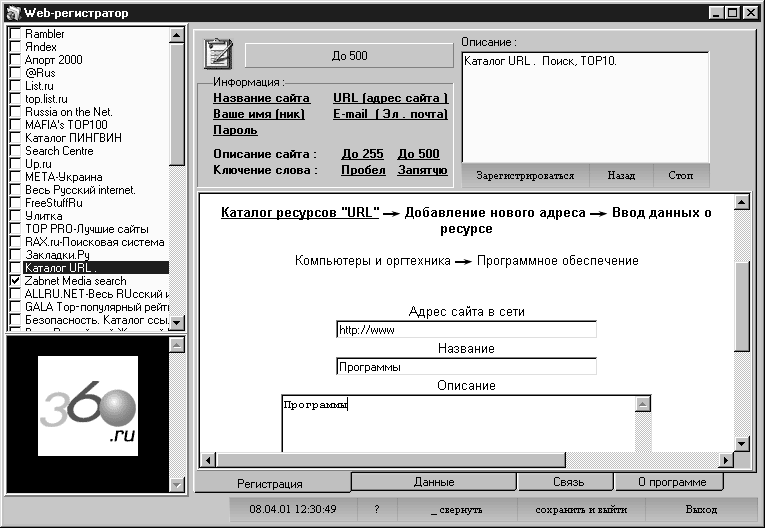Click the ? help button
Image resolution: width=765 pixels, height=528 pixels.
(x=377, y=509)
